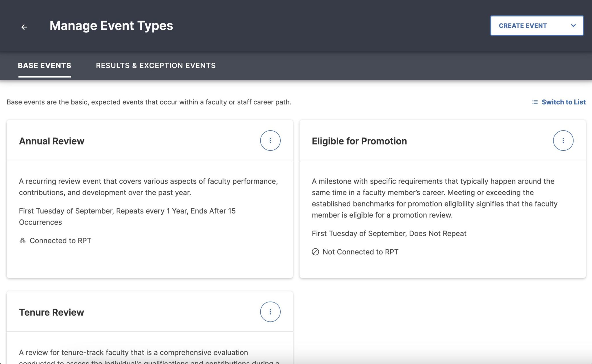Click the Annual Review card title

pos(51,141)
